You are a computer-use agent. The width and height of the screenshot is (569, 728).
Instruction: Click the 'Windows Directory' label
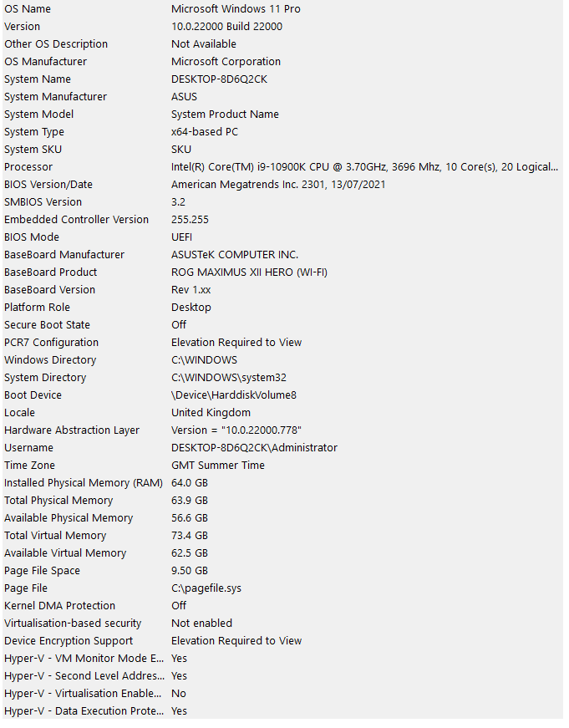point(50,360)
